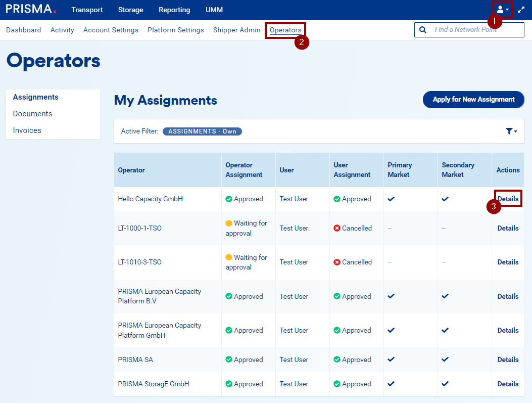Switch to the Shipper Admin tab
The image size is (532, 403).
(236, 30)
